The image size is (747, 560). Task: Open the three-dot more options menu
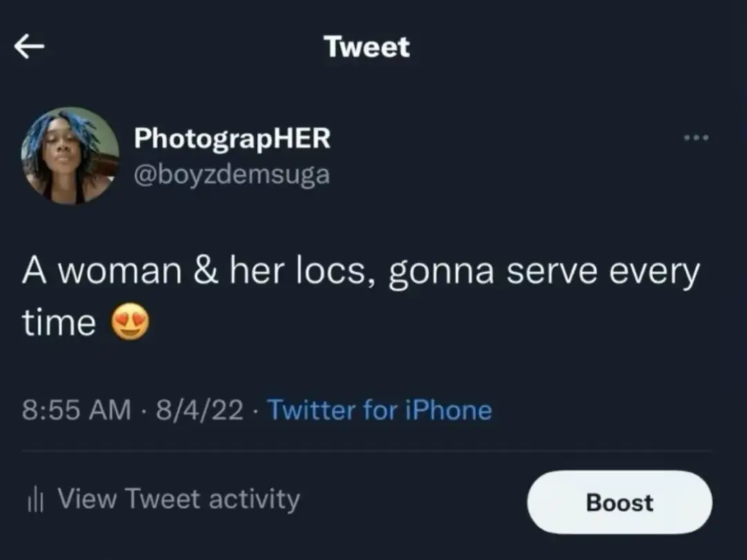pyautogui.click(x=696, y=138)
